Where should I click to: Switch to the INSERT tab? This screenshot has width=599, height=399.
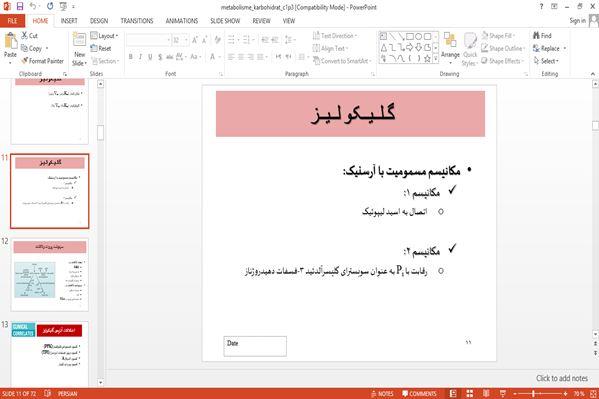(69, 21)
